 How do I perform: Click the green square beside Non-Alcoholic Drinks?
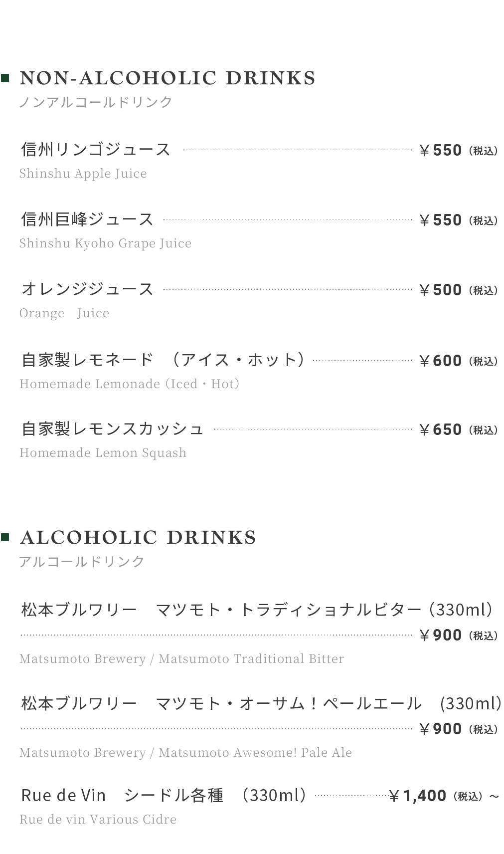pos(5,78)
